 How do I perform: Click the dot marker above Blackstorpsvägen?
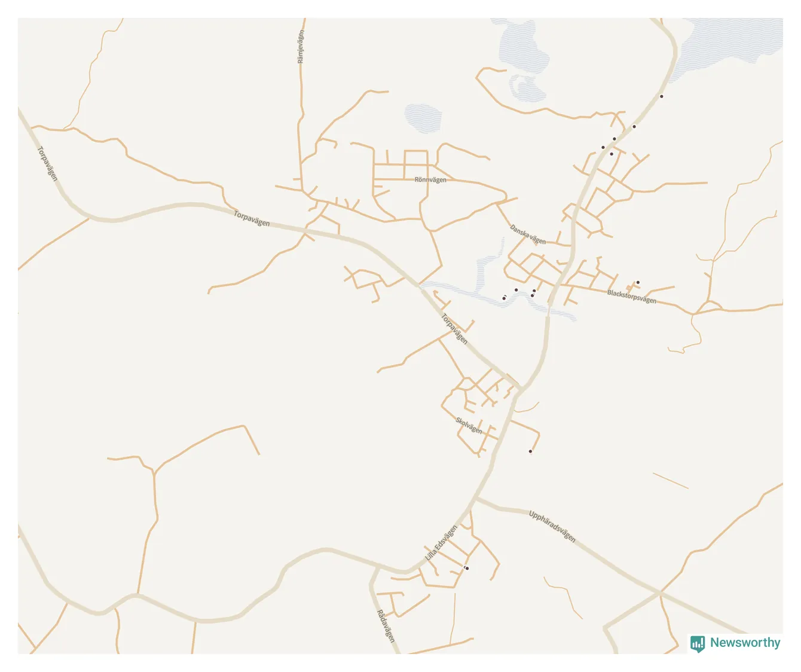[x=638, y=282]
